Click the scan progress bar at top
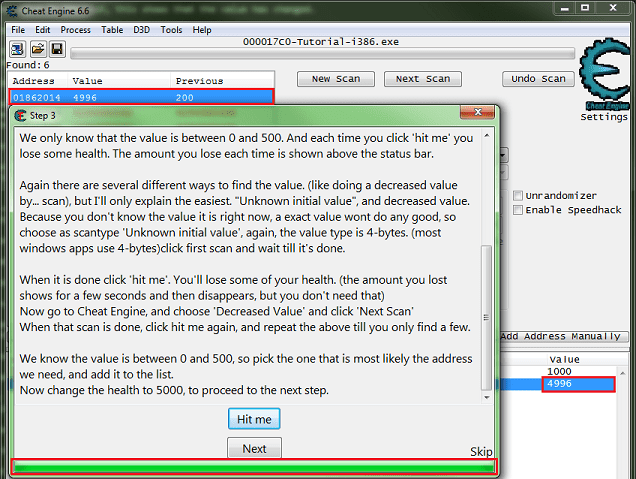 (x=322, y=53)
